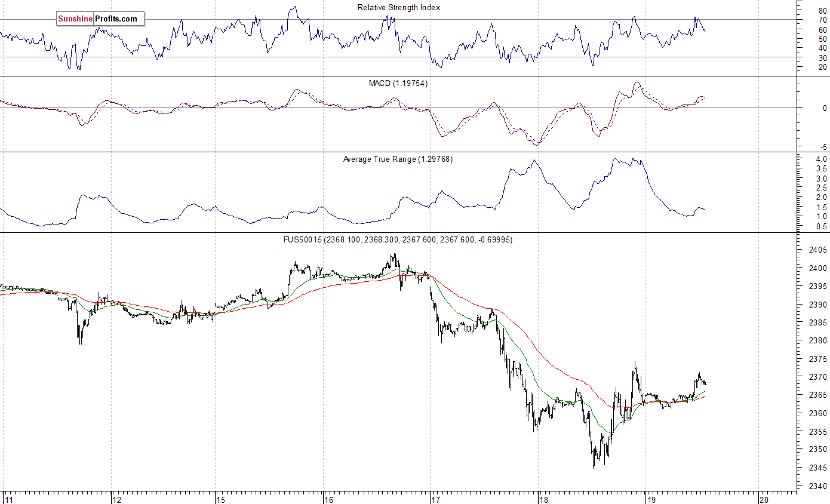Click the 2405 price axis label

click(x=819, y=250)
